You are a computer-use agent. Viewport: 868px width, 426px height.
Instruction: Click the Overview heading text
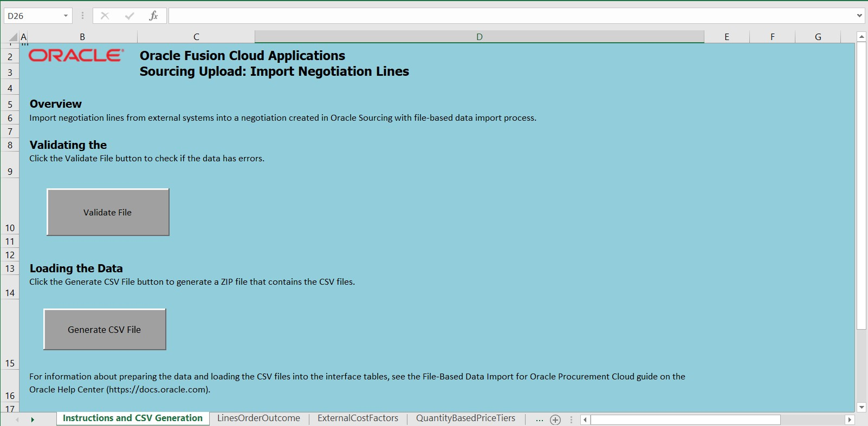56,104
